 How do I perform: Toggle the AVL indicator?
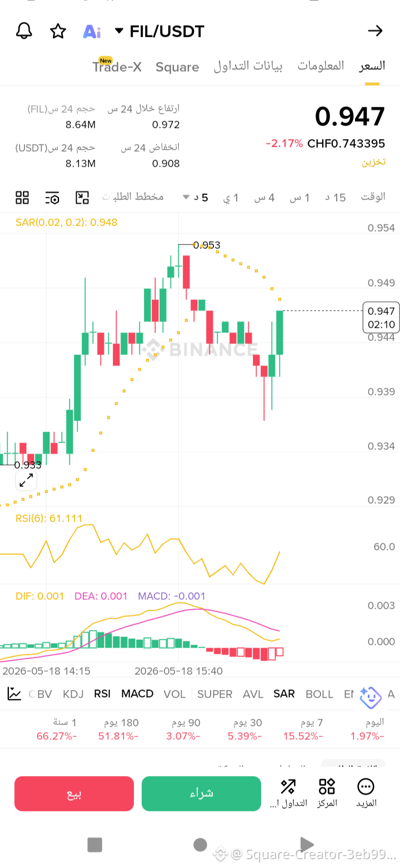(x=253, y=694)
